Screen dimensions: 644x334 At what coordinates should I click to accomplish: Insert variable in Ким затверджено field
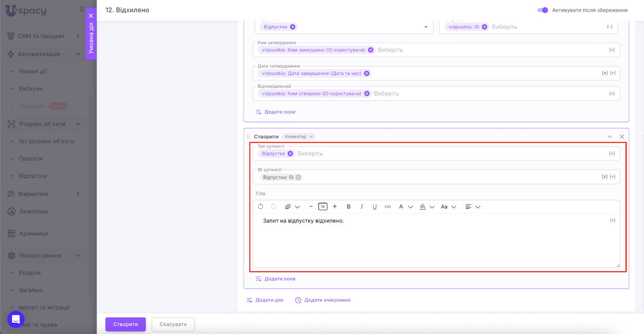tap(612, 50)
